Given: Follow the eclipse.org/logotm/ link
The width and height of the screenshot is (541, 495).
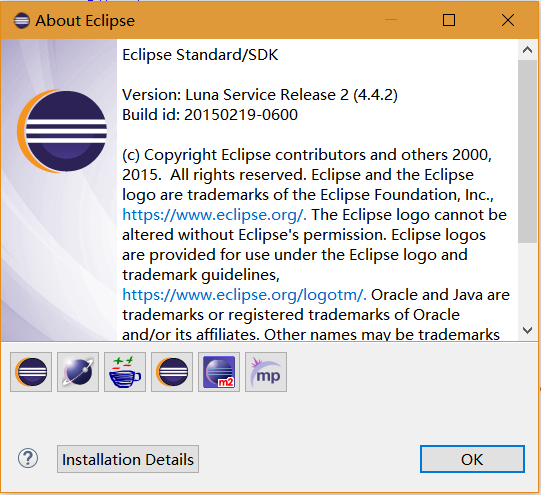Looking at the screenshot, I should point(244,295).
